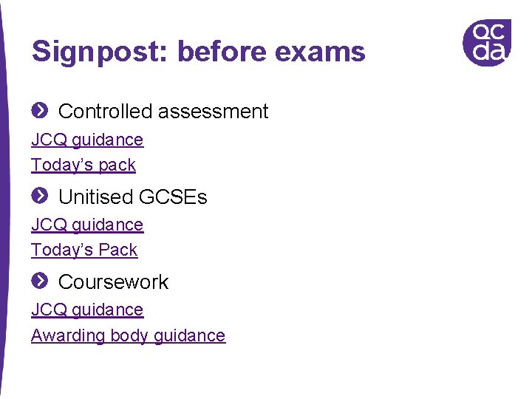Open Today's Pack link under Unitised GCSEs
The height and width of the screenshot is (399, 532).
[x=84, y=250]
